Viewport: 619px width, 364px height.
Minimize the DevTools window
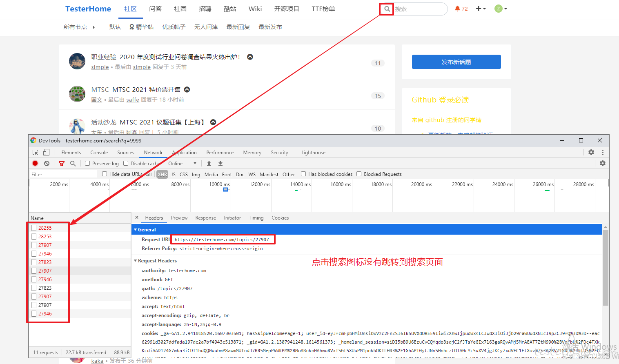point(562,140)
